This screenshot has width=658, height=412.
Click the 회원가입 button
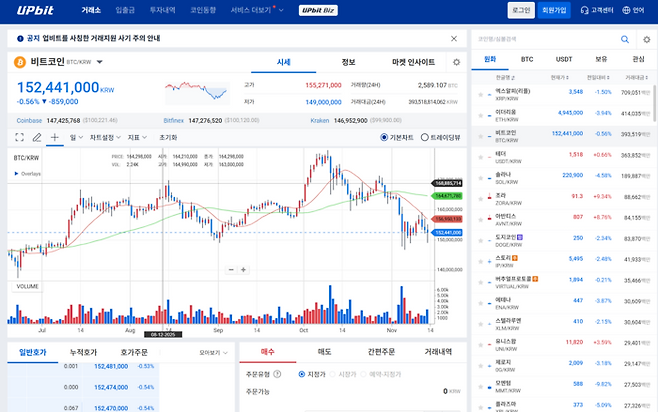[x=554, y=10]
